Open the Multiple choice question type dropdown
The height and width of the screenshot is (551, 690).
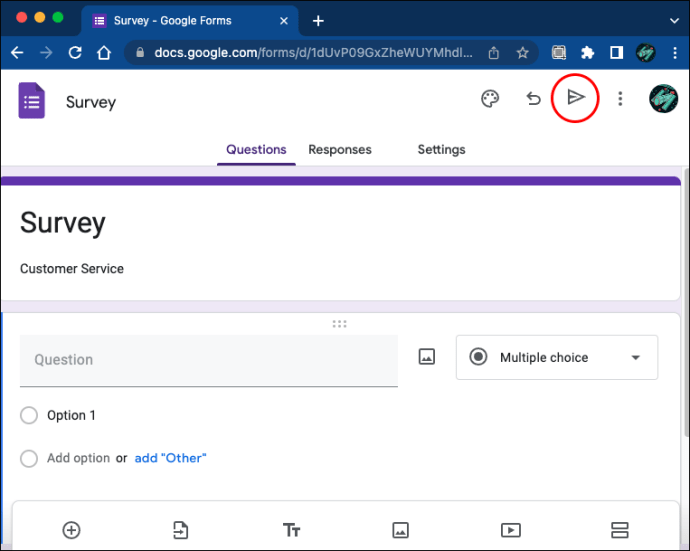point(557,357)
